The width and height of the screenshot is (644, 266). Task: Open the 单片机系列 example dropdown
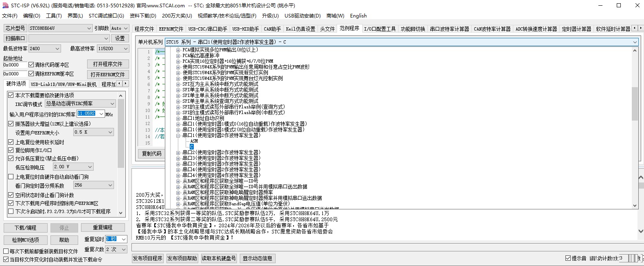[x=401, y=42]
